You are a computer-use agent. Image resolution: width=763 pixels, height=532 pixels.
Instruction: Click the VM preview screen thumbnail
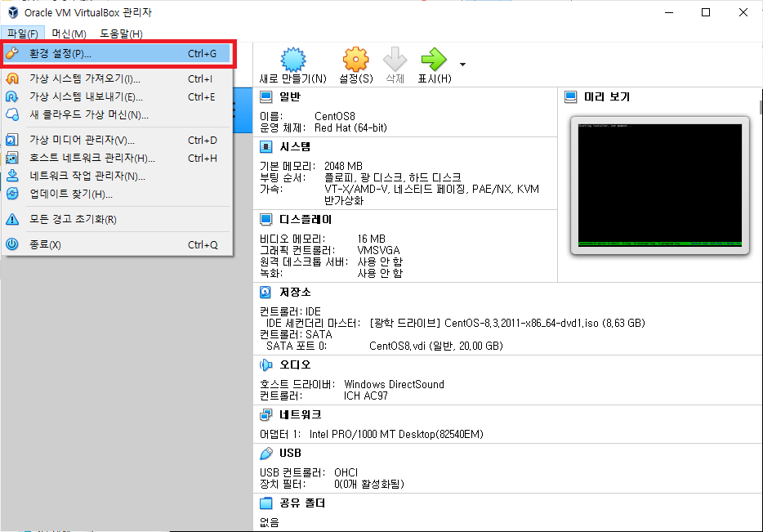point(660,185)
